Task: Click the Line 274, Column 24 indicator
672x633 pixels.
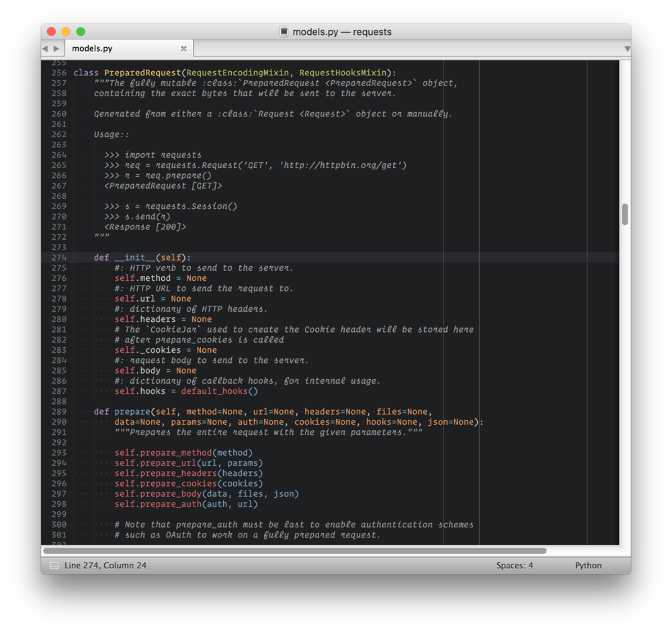Action: click(106, 566)
